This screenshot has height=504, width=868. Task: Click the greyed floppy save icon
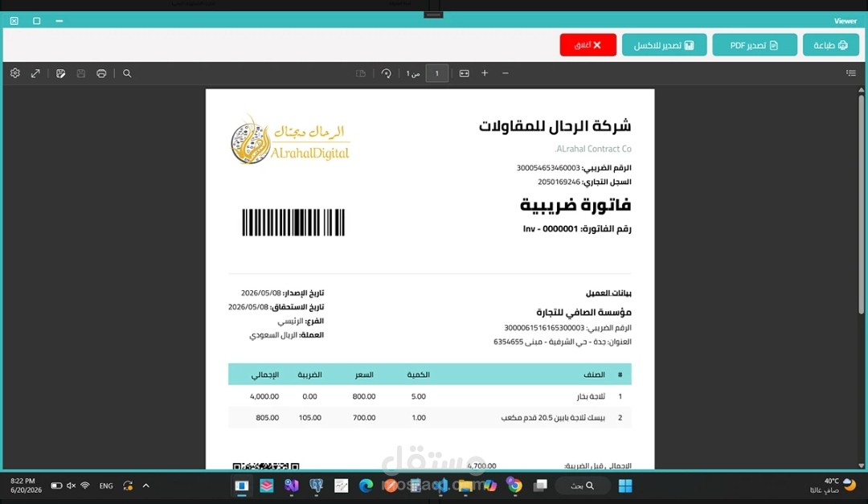[x=81, y=73]
